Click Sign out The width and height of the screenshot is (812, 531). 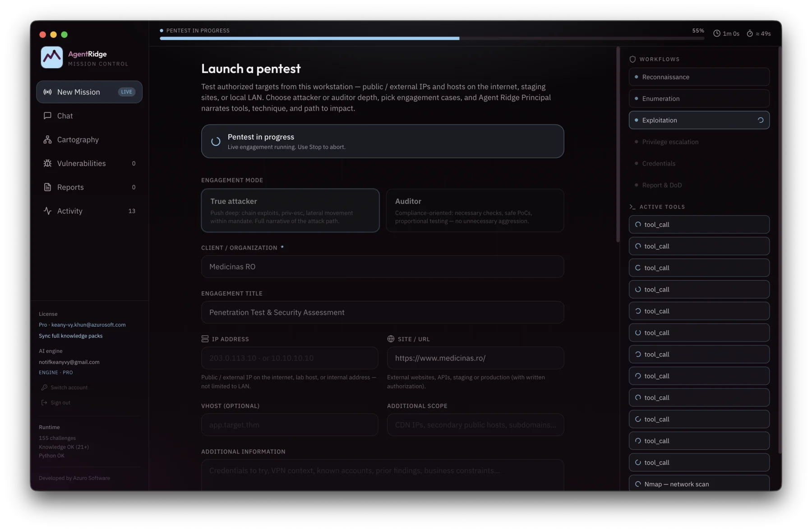click(56, 403)
